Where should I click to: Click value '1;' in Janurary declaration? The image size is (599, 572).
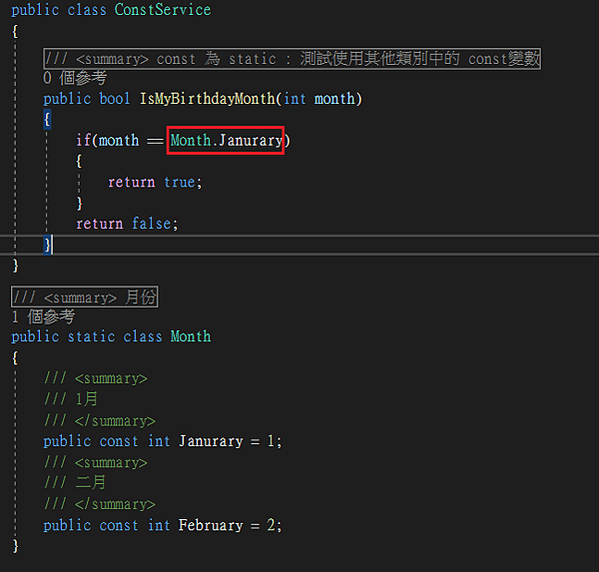[x=274, y=441]
